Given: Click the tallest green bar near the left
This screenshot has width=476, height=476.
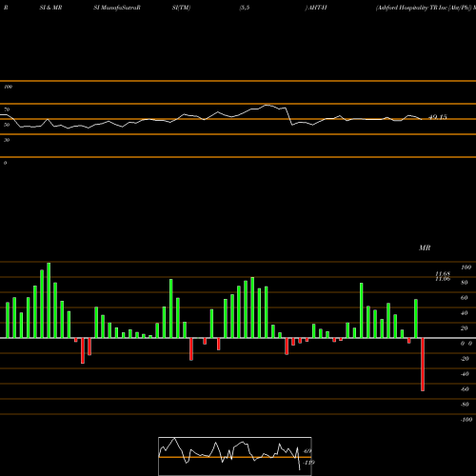Looking at the screenshot, I should 49,300.
